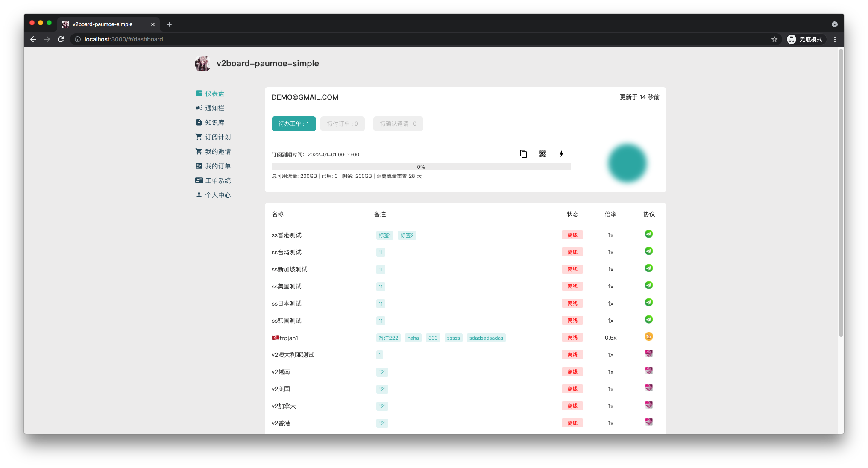Open 我的邀请 invitation page

[218, 151]
